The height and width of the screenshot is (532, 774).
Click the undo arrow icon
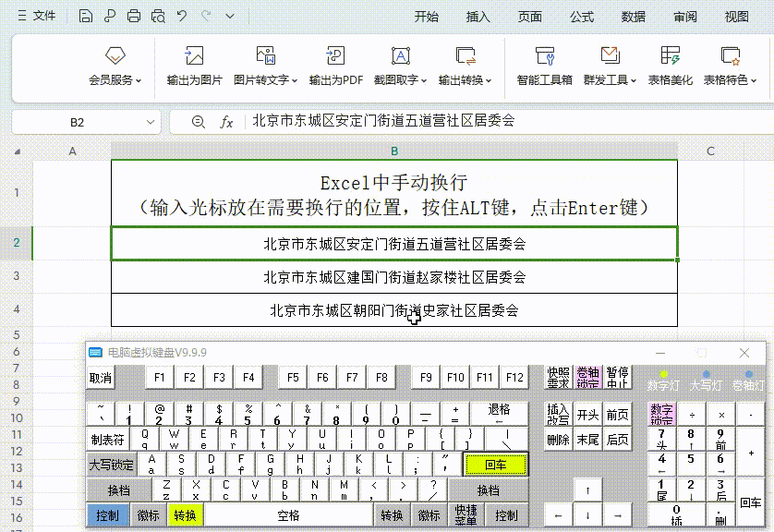182,17
